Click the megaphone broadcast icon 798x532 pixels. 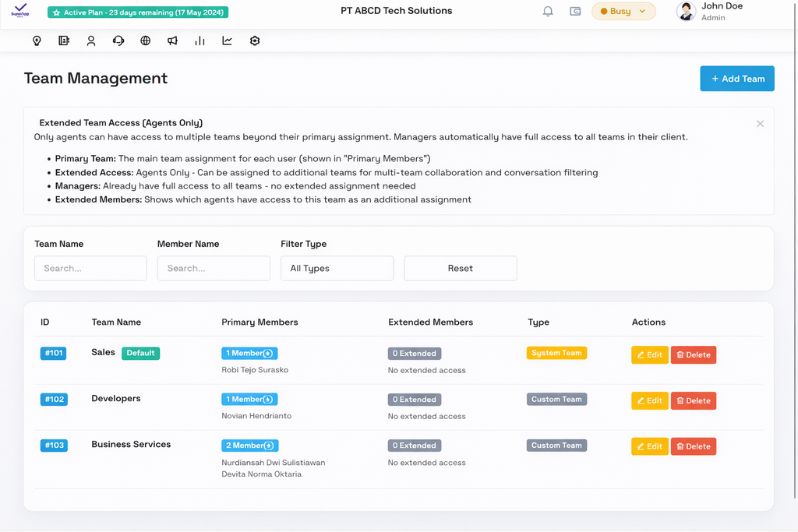pyautogui.click(x=173, y=41)
